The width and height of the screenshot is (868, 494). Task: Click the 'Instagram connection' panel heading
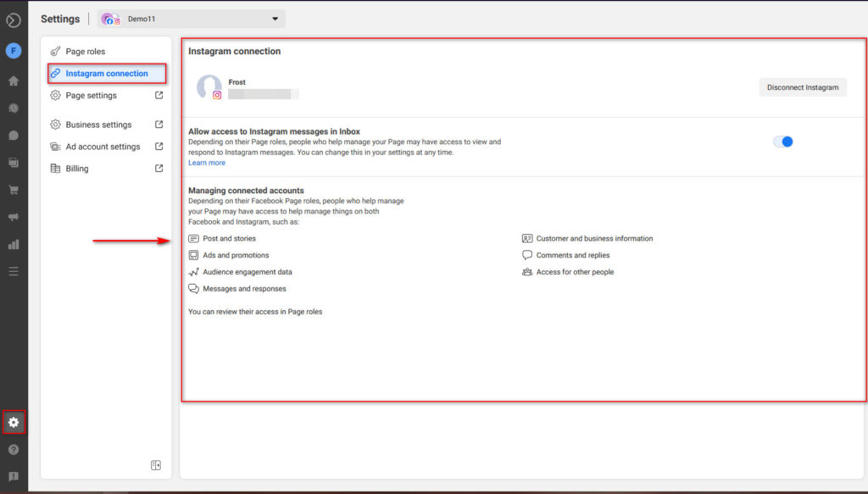pyautogui.click(x=234, y=51)
